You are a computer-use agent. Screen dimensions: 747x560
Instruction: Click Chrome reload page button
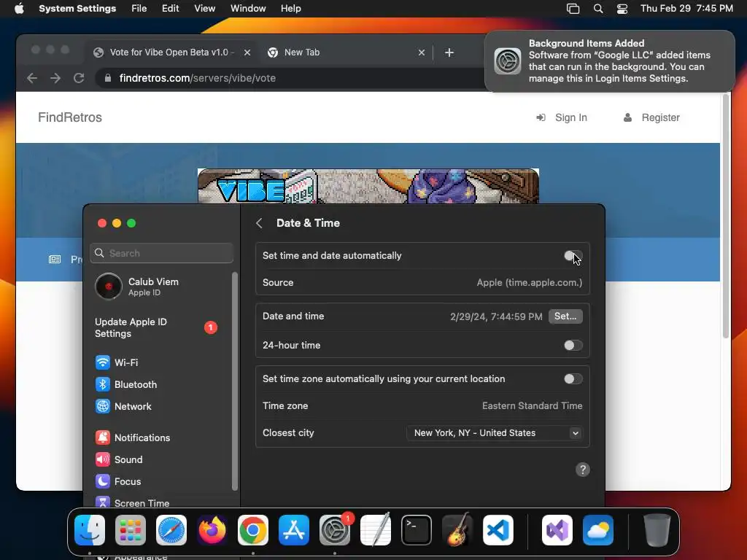pyautogui.click(x=79, y=78)
